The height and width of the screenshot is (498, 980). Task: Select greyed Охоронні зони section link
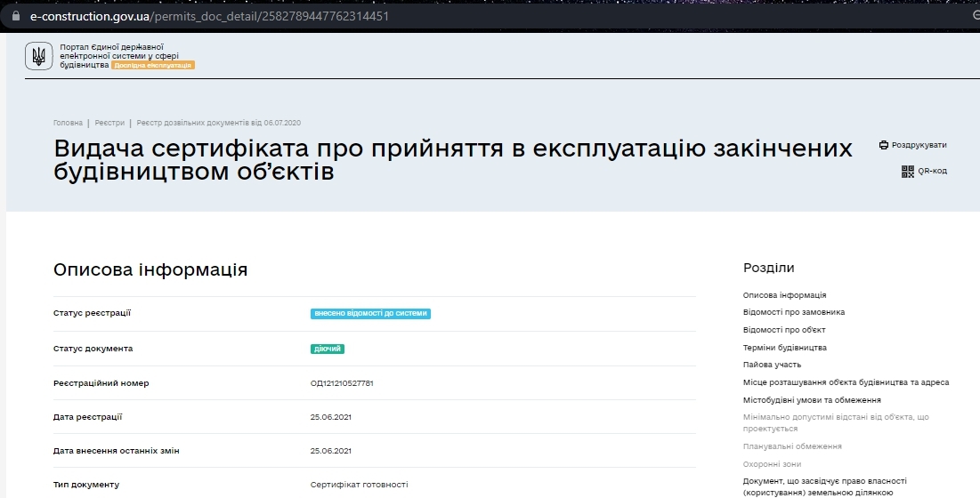pyautogui.click(x=772, y=464)
